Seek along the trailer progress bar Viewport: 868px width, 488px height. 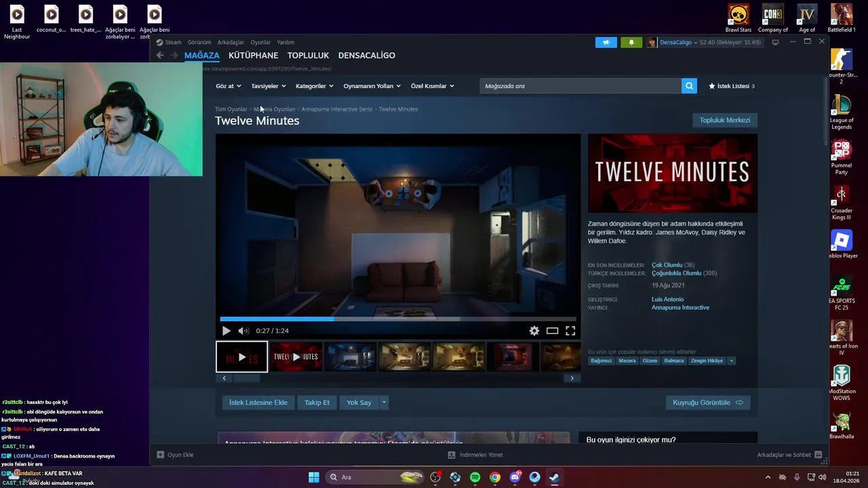[398, 319]
